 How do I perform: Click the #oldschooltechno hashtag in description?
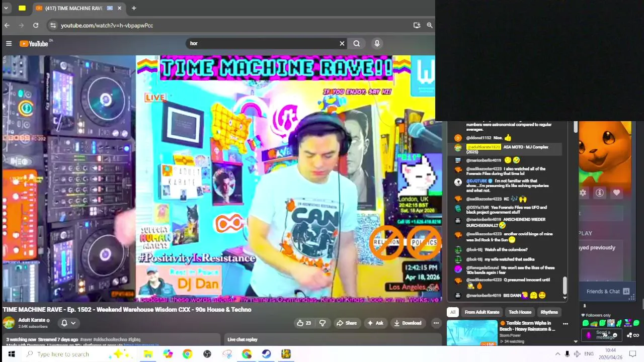click(110, 339)
